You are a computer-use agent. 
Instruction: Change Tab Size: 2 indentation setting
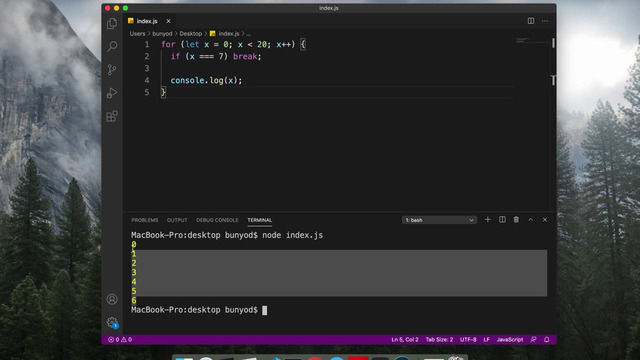click(x=439, y=339)
